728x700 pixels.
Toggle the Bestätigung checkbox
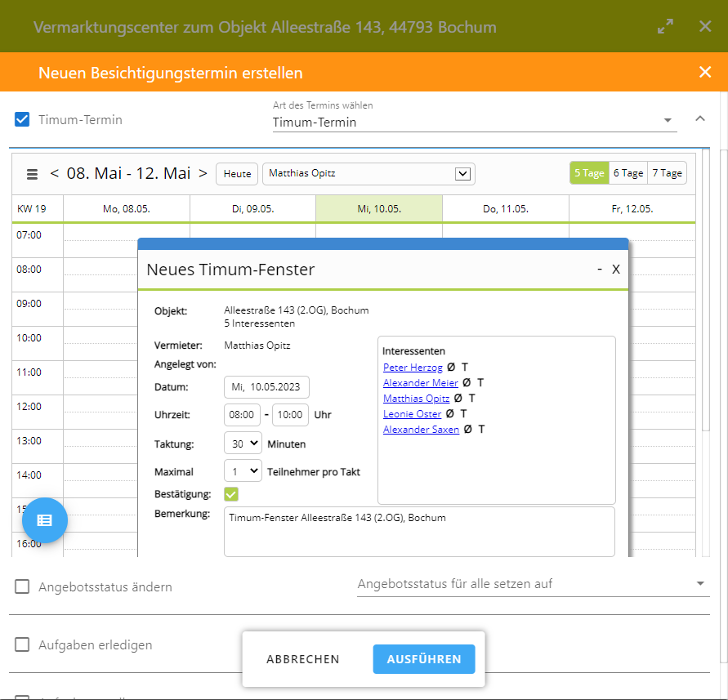click(x=231, y=494)
